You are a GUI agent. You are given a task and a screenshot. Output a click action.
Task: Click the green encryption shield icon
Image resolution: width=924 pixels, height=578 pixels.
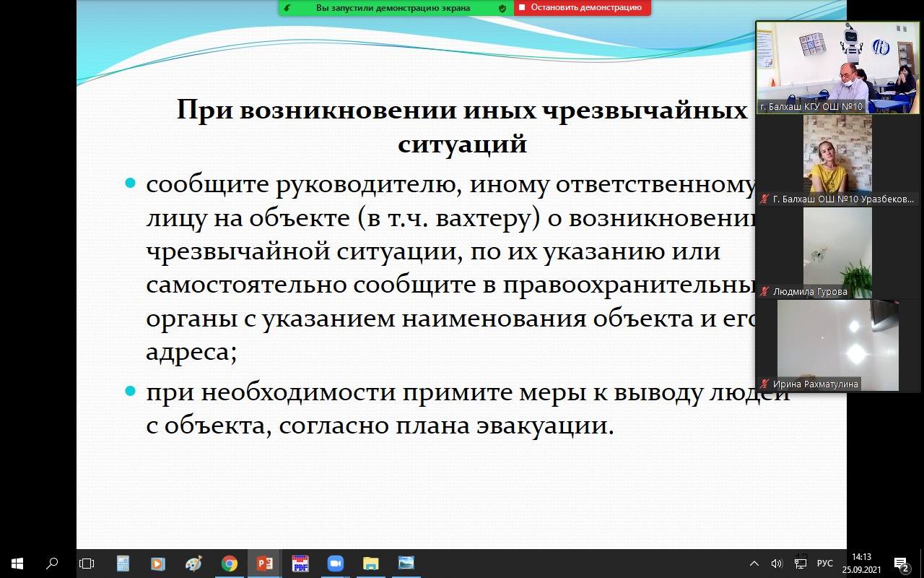tap(502, 8)
